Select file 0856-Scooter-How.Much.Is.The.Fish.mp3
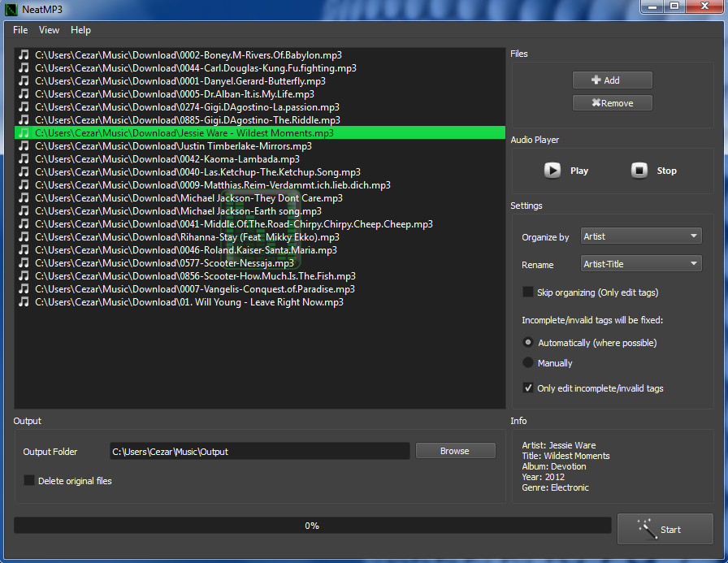This screenshot has width=728, height=563. [x=259, y=275]
